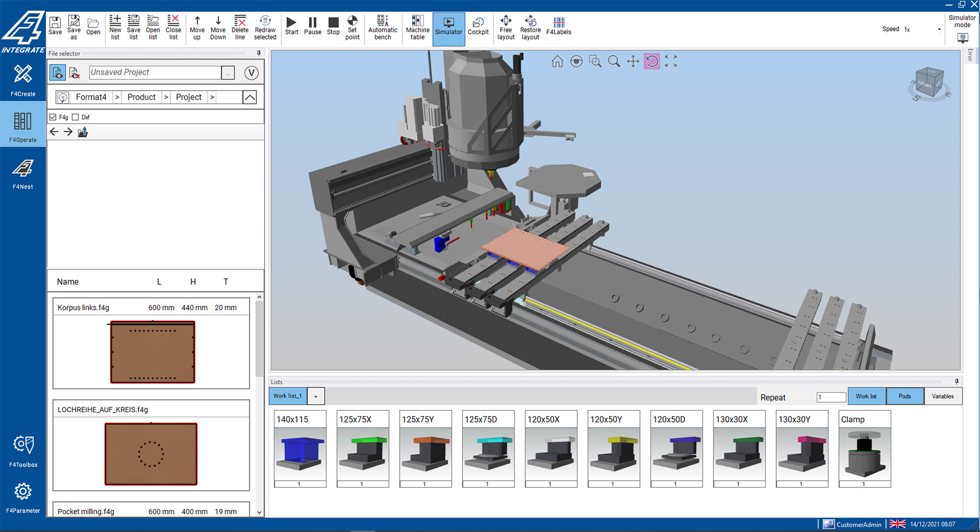980x532 pixels.
Task: Switch to the Pods tab
Action: [x=905, y=396]
